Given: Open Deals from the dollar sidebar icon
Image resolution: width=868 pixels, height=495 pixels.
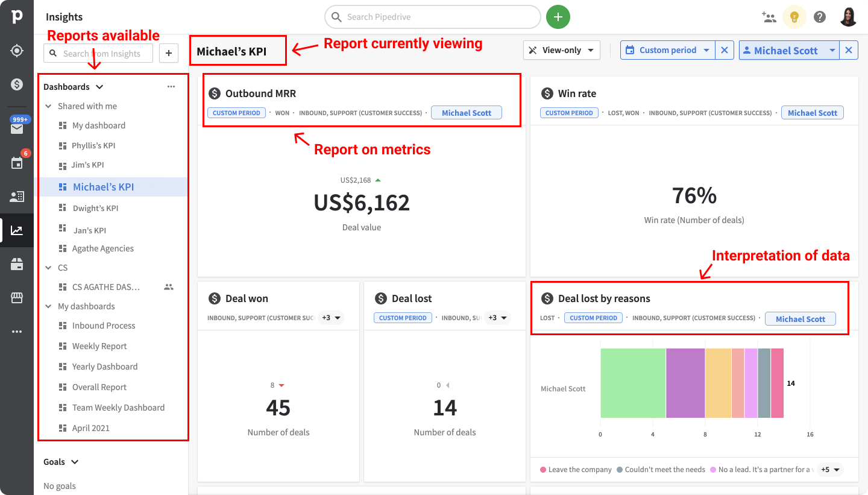Looking at the screenshot, I should [17, 84].
